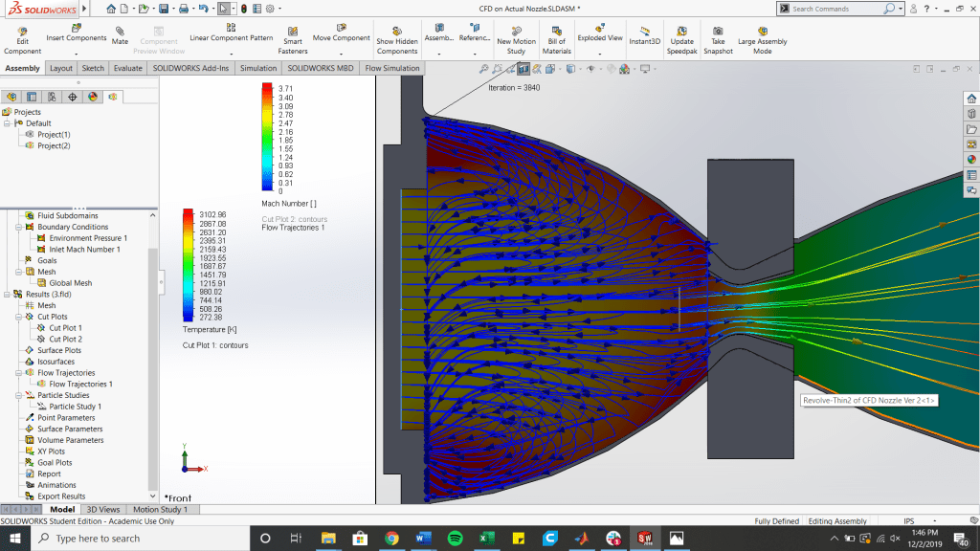This screenshot has height=551, width=980.
Task: Toggle the Section View icon in view toolbar
Action: tap(523, 69)
